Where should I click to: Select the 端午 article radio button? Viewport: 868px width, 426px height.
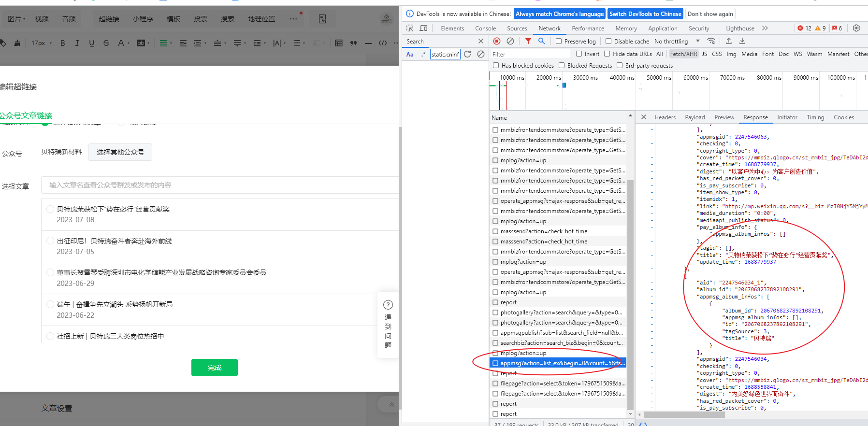click(50, 304)
